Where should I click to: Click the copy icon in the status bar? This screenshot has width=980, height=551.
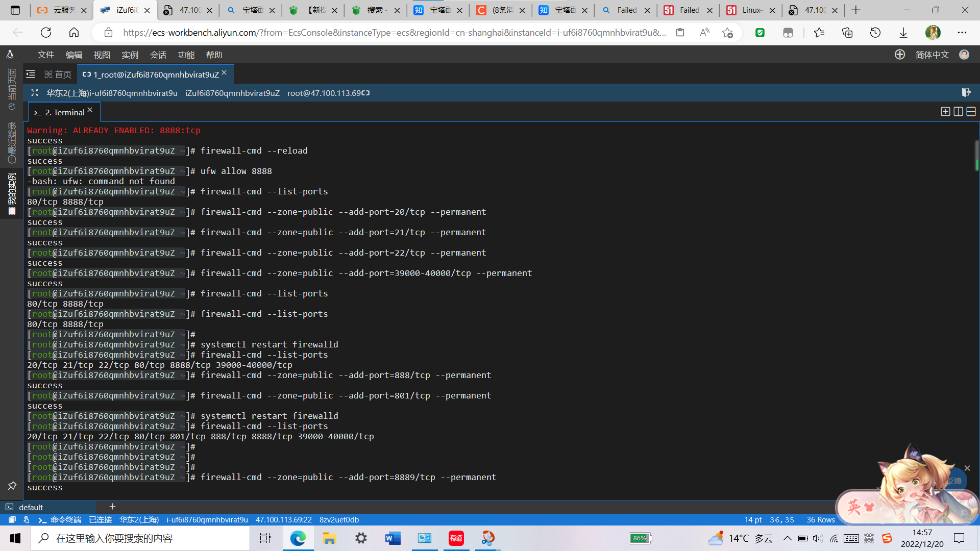pyautogui.click(x=12, y=520)
